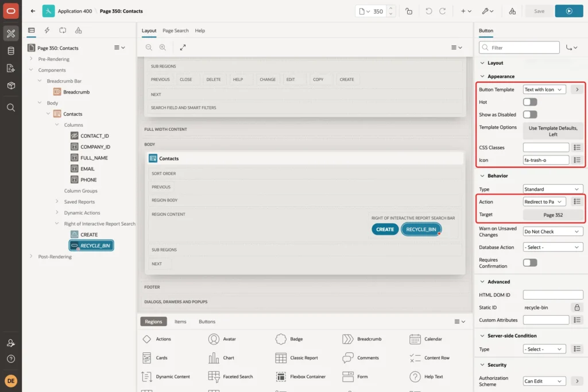Undo the last change
Viewport: 588px width, 392px height.
[428, 11]
